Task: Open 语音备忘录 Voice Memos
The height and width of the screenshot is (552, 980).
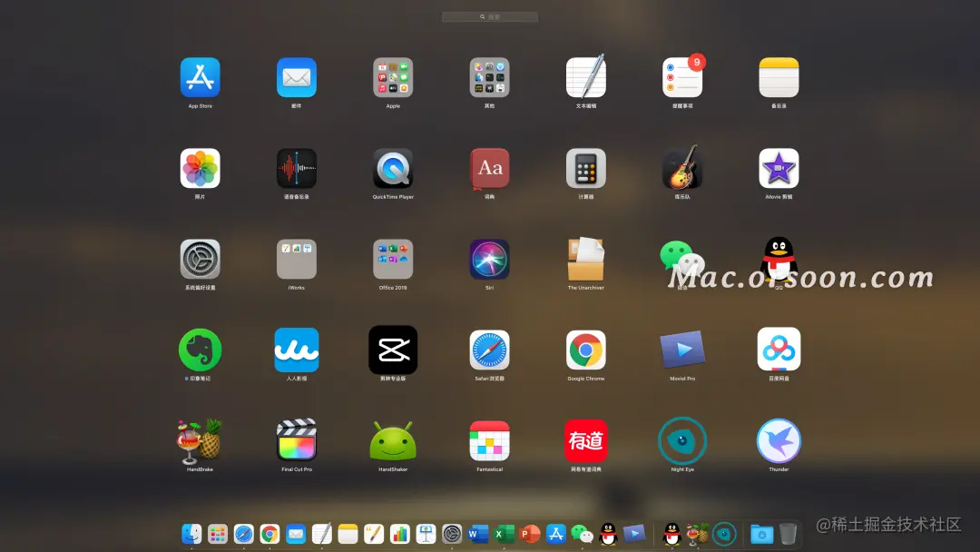Action: (x=296, y=168)
